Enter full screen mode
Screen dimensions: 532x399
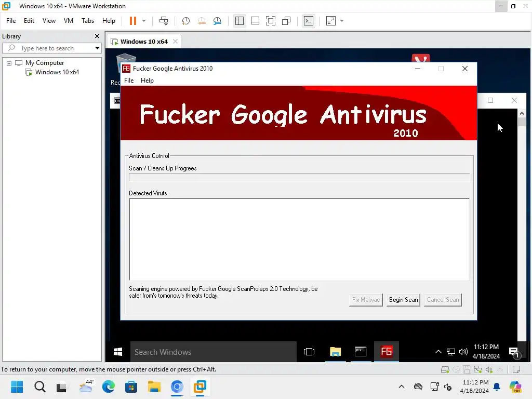point(270,21)
